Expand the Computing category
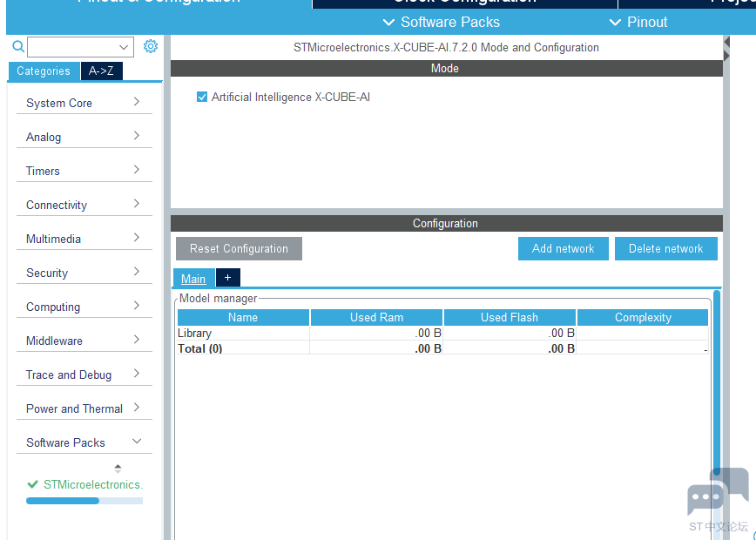 (x=84, y=307)
